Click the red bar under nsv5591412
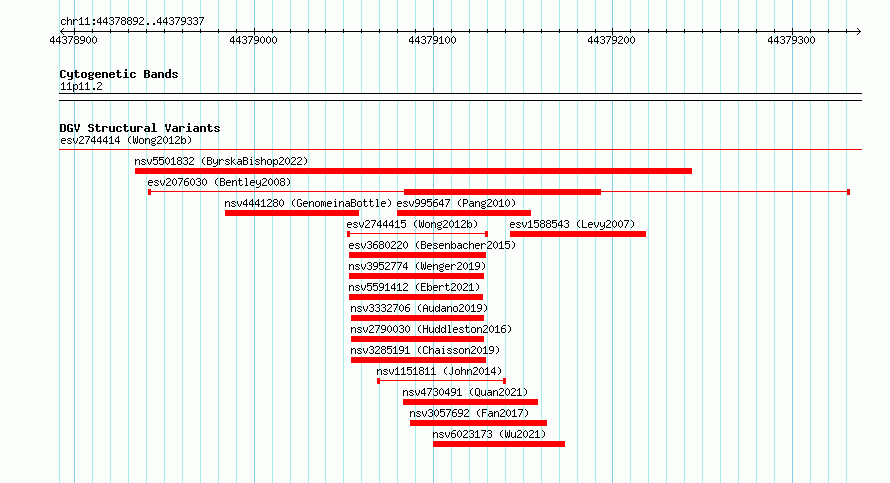The width and height of the screenshot is (890, 483). tap(415, 297)
